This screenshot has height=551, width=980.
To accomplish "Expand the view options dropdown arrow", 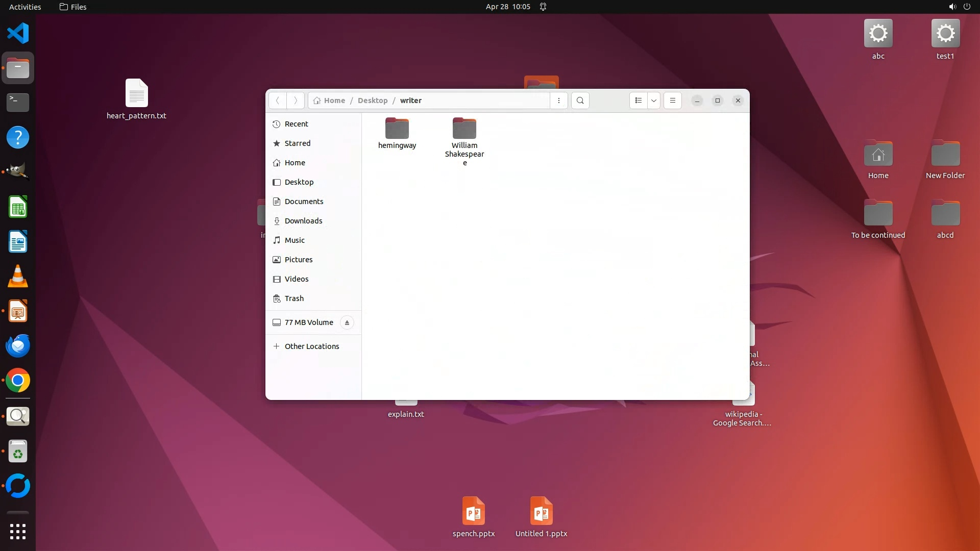I will point(654,101).
